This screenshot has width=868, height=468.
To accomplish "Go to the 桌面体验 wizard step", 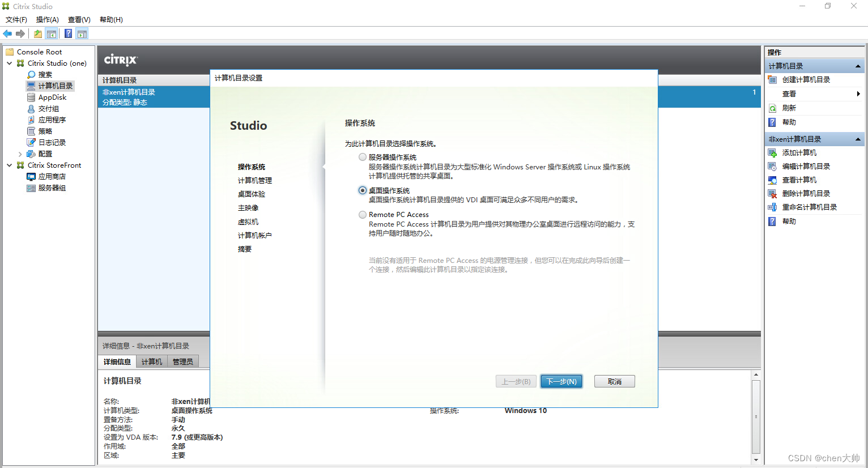I will tap(252, 194).
